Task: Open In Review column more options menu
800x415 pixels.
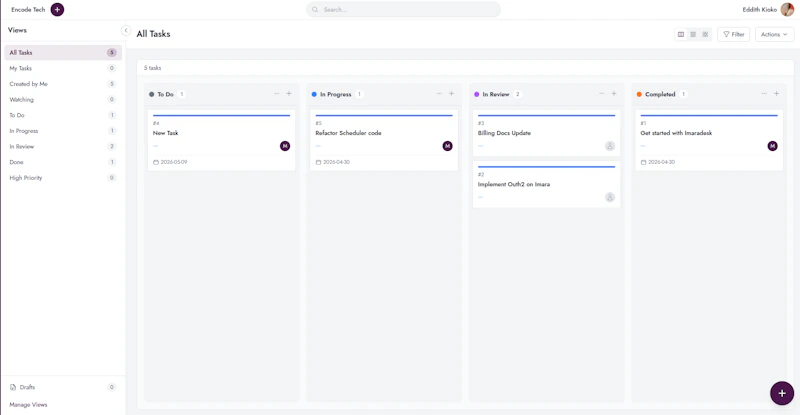Action: click(602, 94)
